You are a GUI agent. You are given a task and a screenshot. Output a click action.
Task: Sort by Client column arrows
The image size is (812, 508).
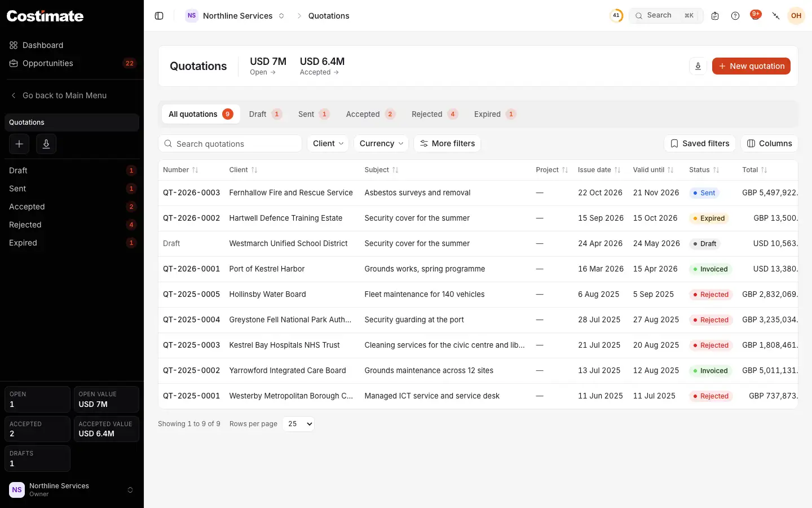pos(254,170)
